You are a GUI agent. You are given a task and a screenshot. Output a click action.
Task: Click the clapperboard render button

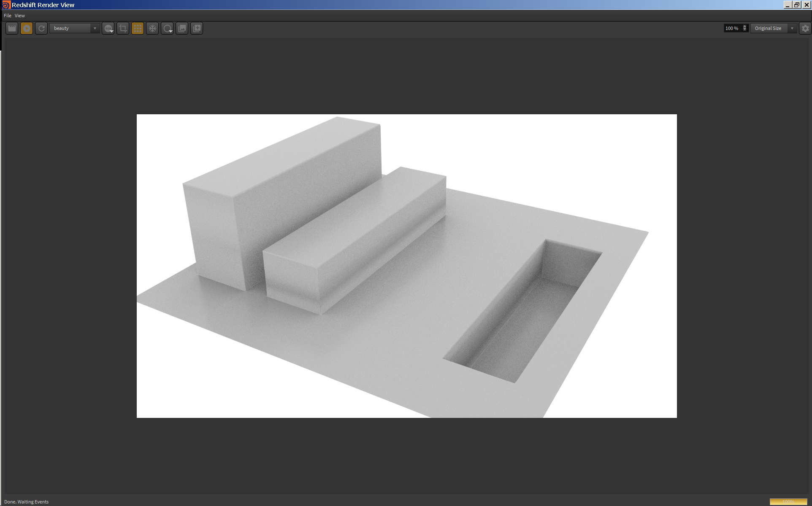click(x=12, y=28)
